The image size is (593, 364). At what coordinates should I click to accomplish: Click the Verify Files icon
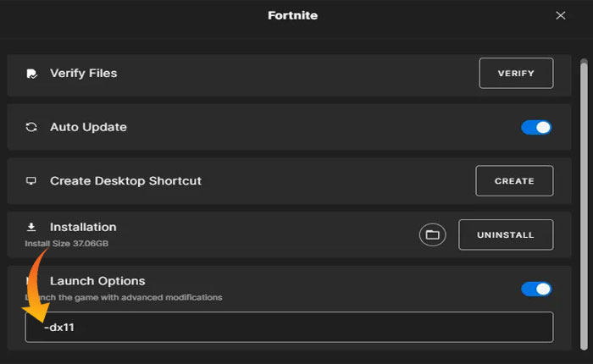[31, 74]
